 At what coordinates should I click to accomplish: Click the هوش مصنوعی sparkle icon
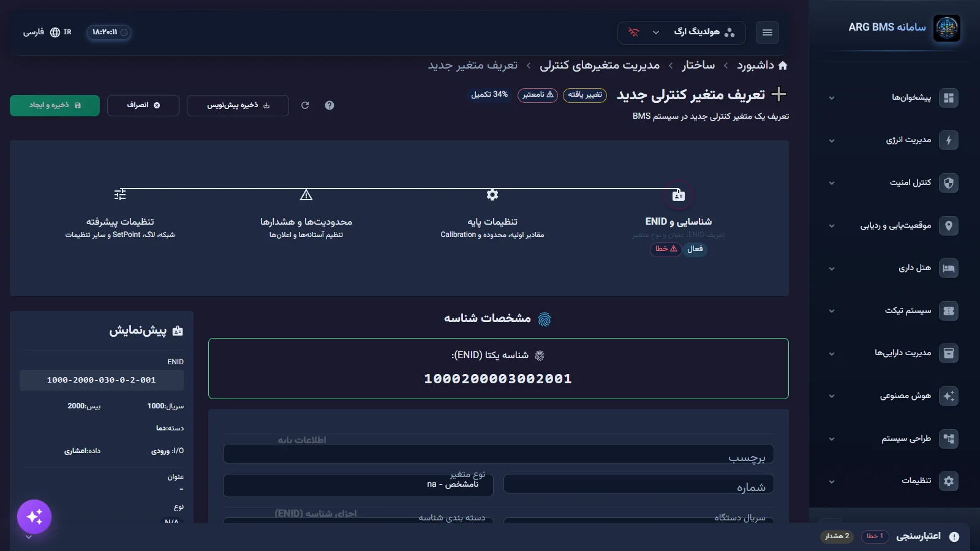pyautogui.click(x=949, y=396)
